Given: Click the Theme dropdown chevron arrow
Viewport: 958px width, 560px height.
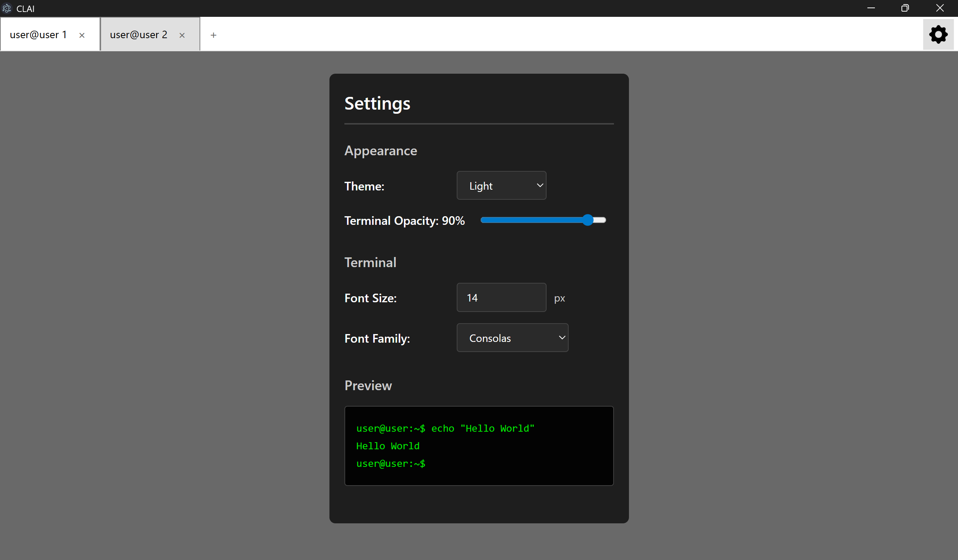Looking at the screenshot, I should [x=540, y=186].
